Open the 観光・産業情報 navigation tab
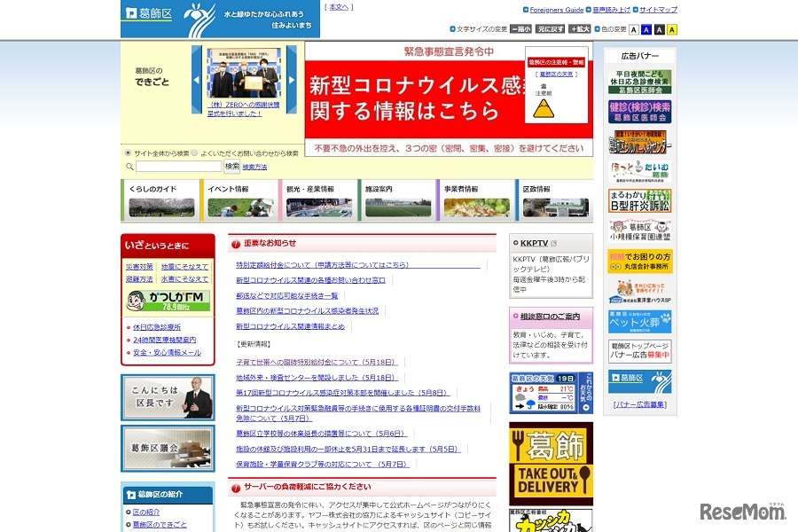 coord(318,200)
